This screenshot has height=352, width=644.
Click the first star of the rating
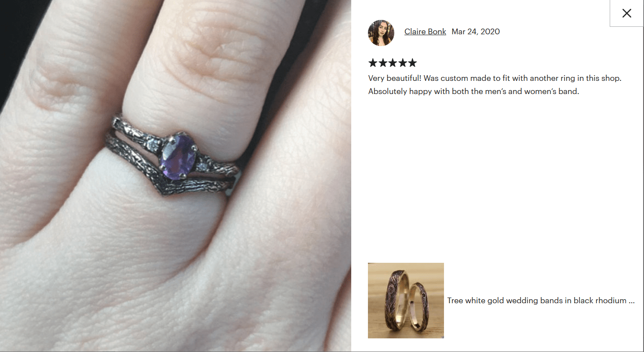pyautogui.click(x=373, y=63)
